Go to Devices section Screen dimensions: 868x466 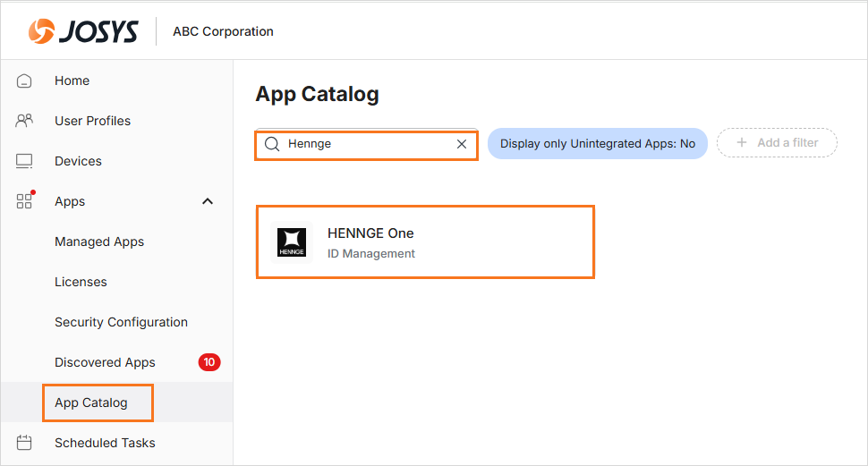coord(78,161)
